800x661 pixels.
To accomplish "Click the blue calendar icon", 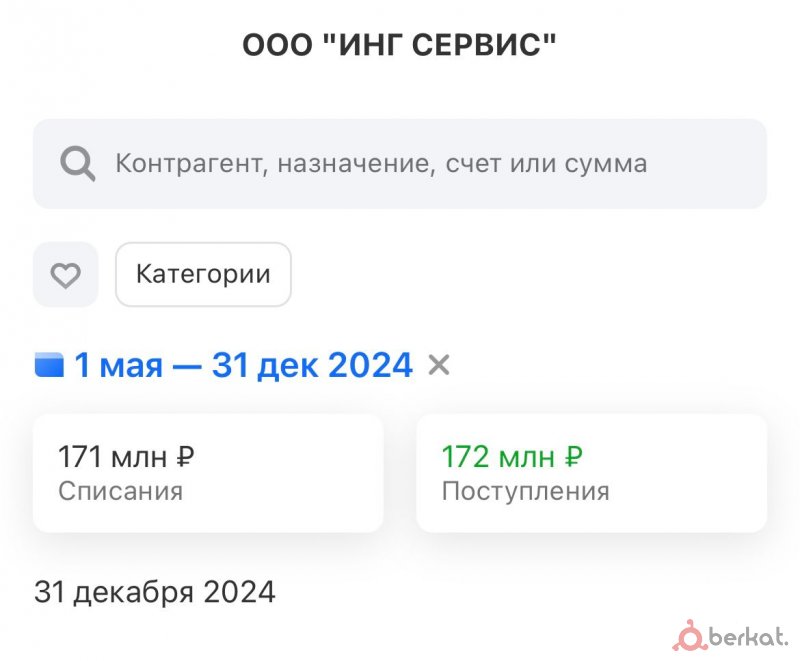I will (49, 365).
